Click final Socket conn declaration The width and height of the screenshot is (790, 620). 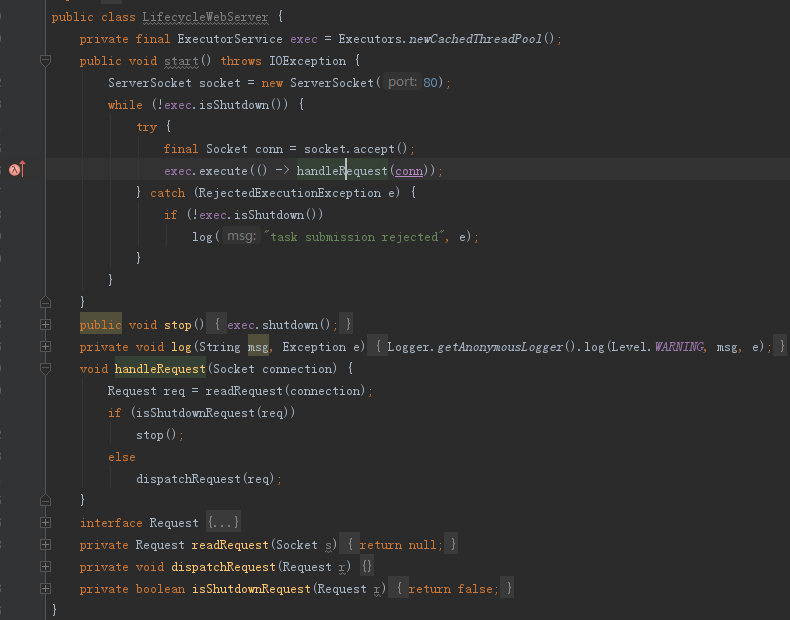click(x=223, y=149)
